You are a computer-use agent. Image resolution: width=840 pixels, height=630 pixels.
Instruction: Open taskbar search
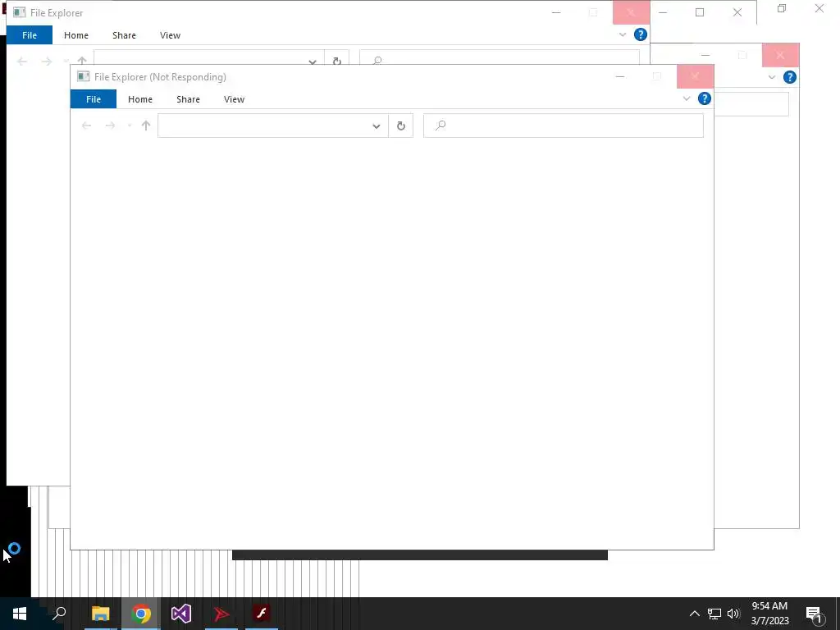(x=59, y=614)
